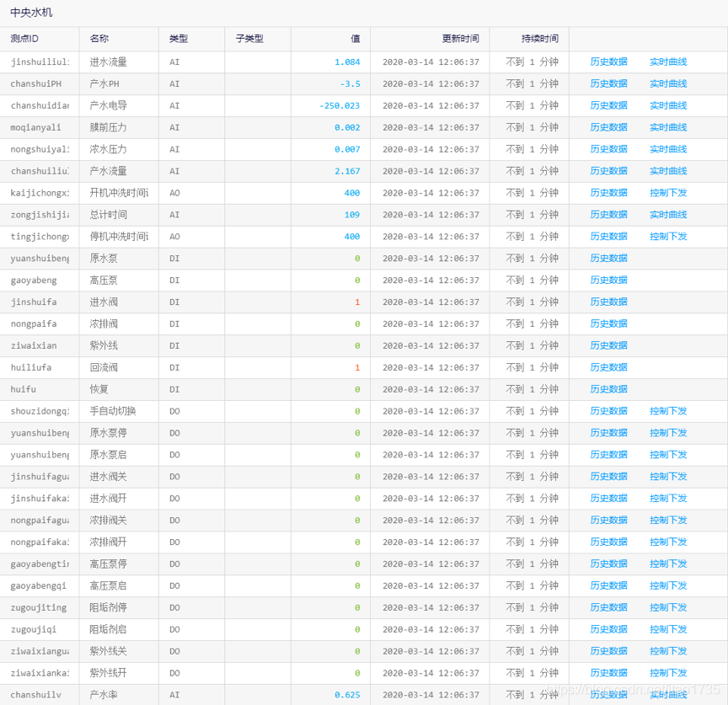Open 历史数据 for the 总计时间 row
Screen dimensions: 728x705
[x=608, y=215]
